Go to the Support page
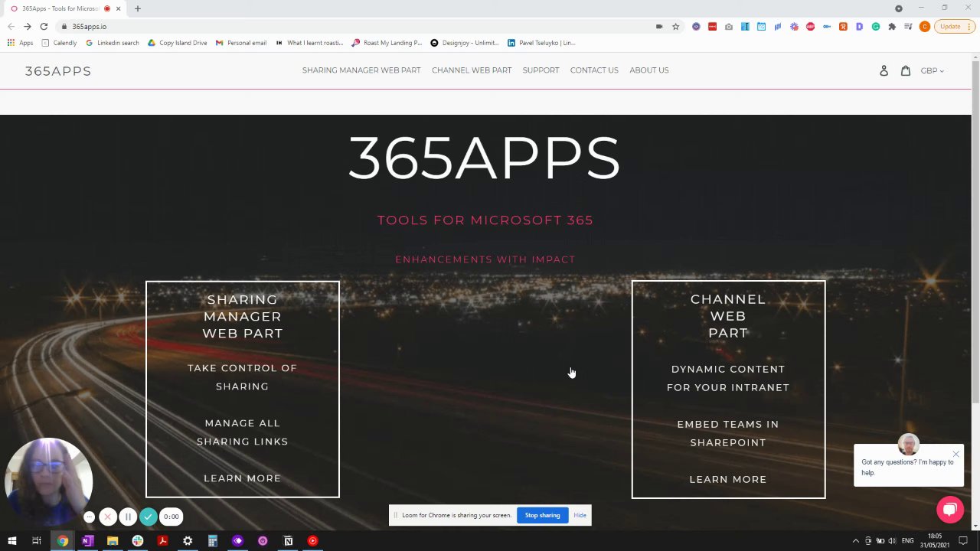980x551 pixels. [541, 70]
